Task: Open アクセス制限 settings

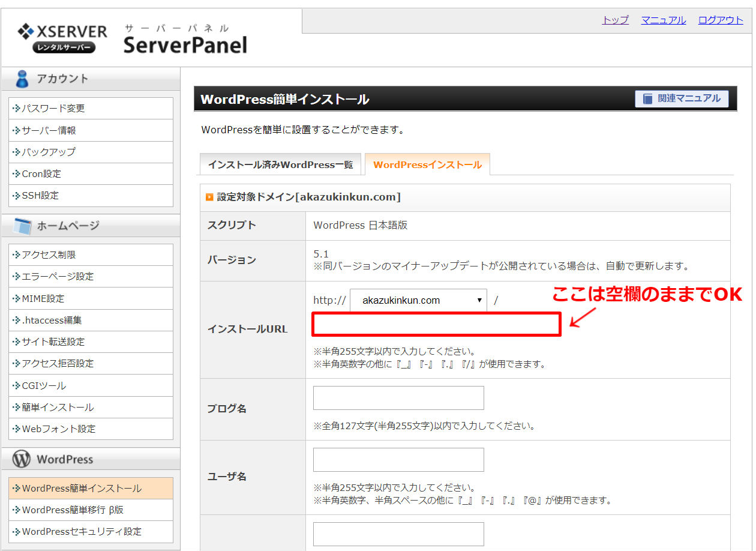Action: coord(91,254)
